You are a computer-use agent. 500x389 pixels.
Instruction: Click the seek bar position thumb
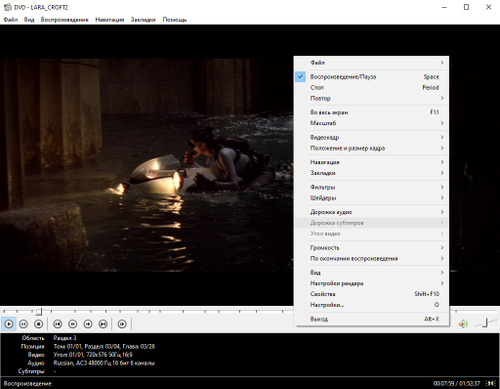(x=39, y=311)
